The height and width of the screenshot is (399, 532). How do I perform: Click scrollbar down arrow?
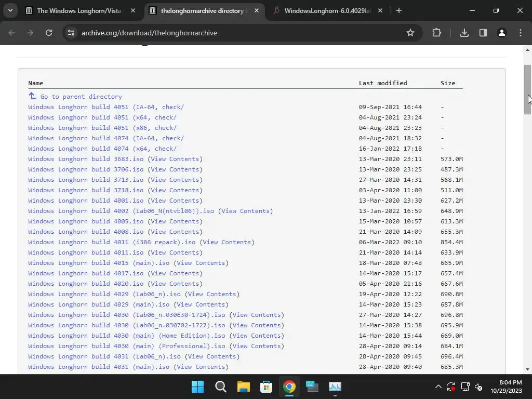[528, 369]
